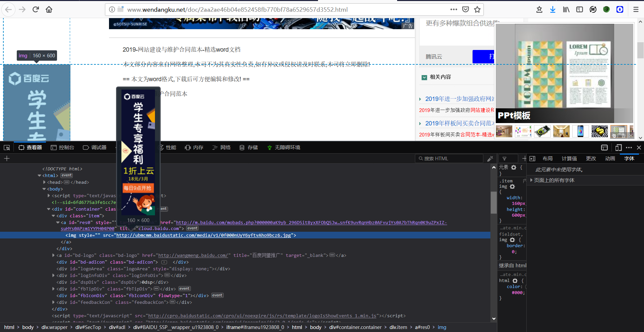Viewport: 644px width, 332px height.
Task: Open the browser home page
Action: click(49, 10)
